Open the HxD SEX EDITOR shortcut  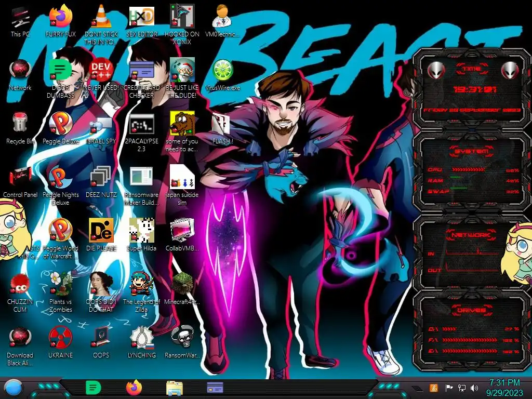(x=141, y=16)
